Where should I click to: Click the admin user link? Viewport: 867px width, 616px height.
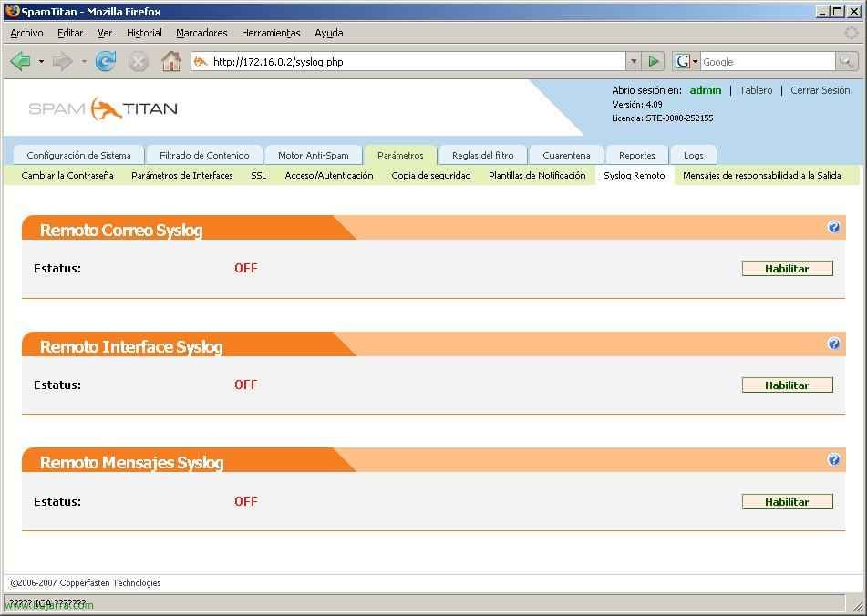coord(705,90)
